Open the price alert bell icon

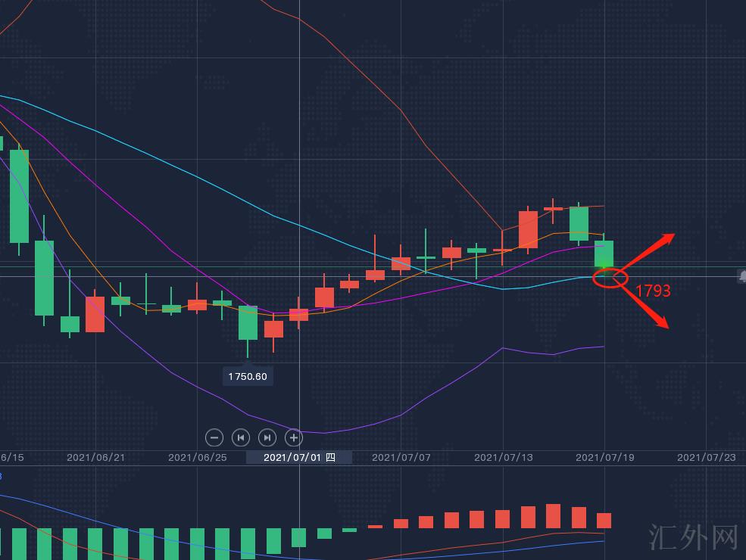tap(742, 276)
